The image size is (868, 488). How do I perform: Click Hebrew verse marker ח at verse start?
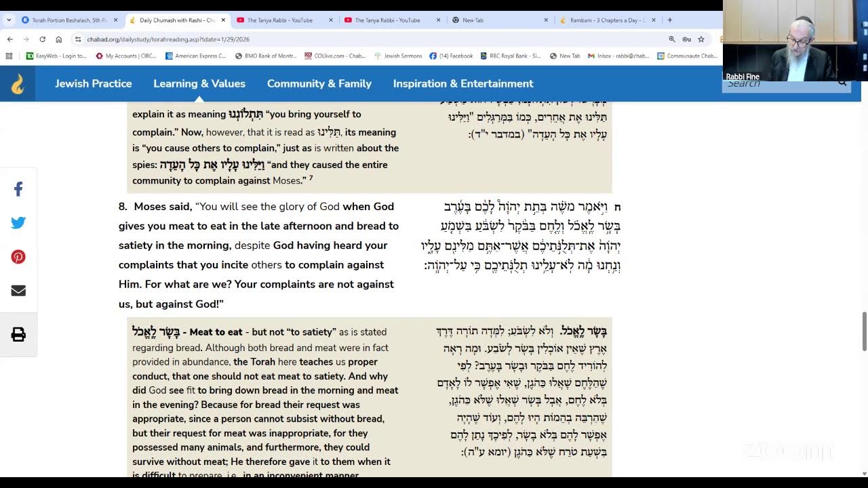[618, 207]
